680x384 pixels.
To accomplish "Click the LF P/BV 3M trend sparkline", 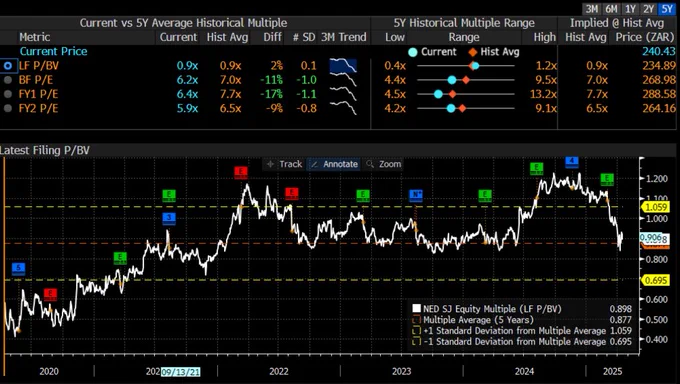I will pyautogui.click(x=343, y=66).
